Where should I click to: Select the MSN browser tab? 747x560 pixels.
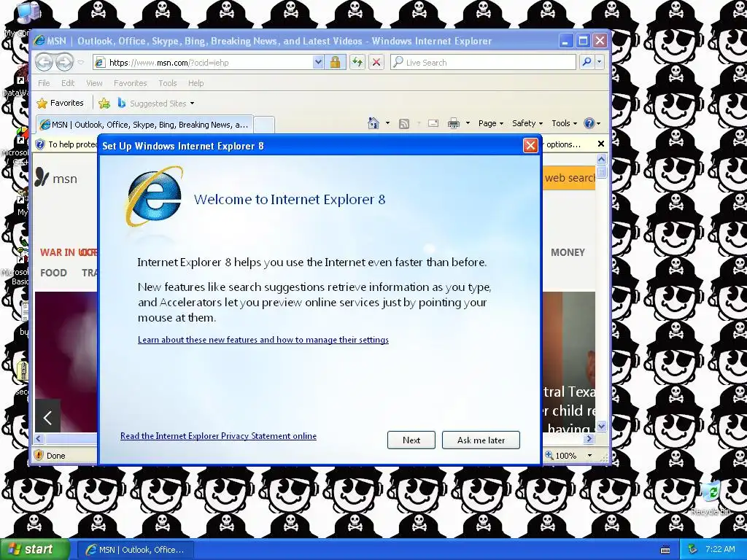pyautogui.click(x=144, y=125)
